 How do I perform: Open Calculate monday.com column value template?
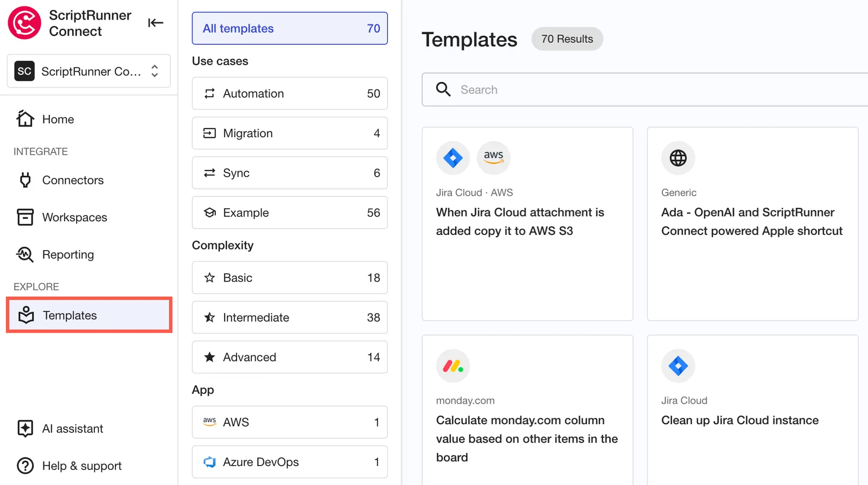click(x=527, y=410)
